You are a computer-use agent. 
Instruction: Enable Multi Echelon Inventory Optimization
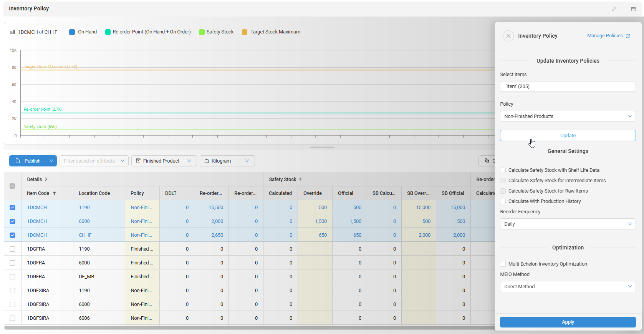(503, 264)
